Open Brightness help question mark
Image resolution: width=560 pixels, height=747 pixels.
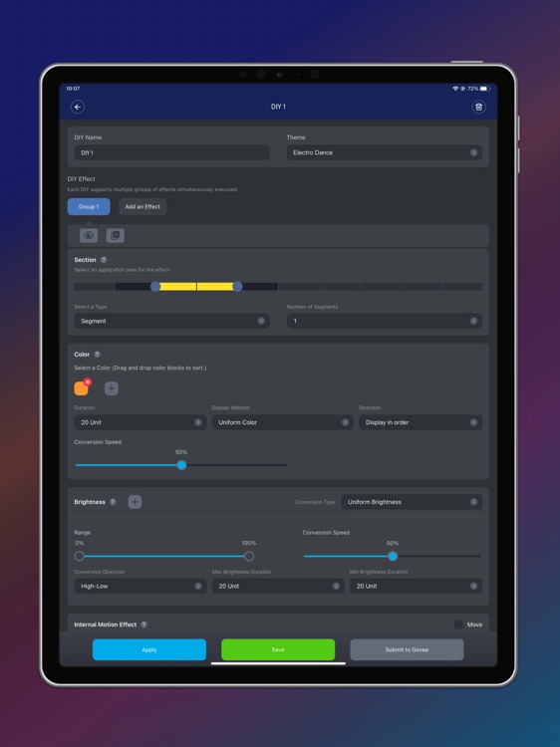coord(113,502)
